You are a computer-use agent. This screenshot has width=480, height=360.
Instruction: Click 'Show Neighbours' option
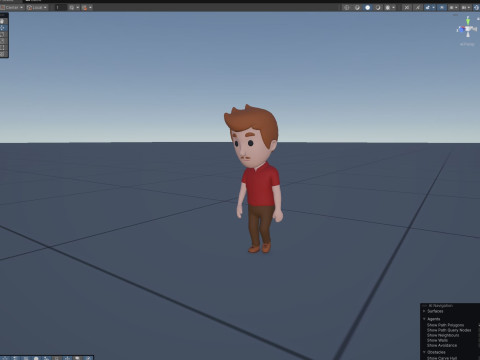[443, 335]
